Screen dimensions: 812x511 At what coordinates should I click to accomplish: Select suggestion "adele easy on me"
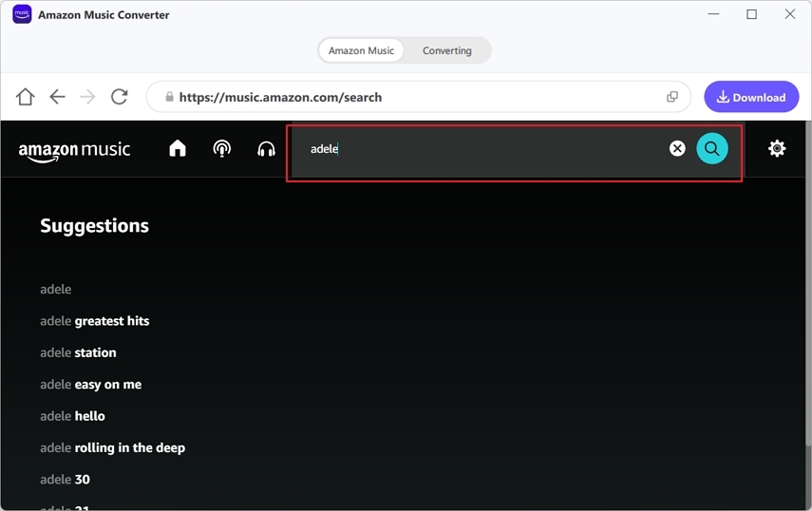tap(90, 385)
